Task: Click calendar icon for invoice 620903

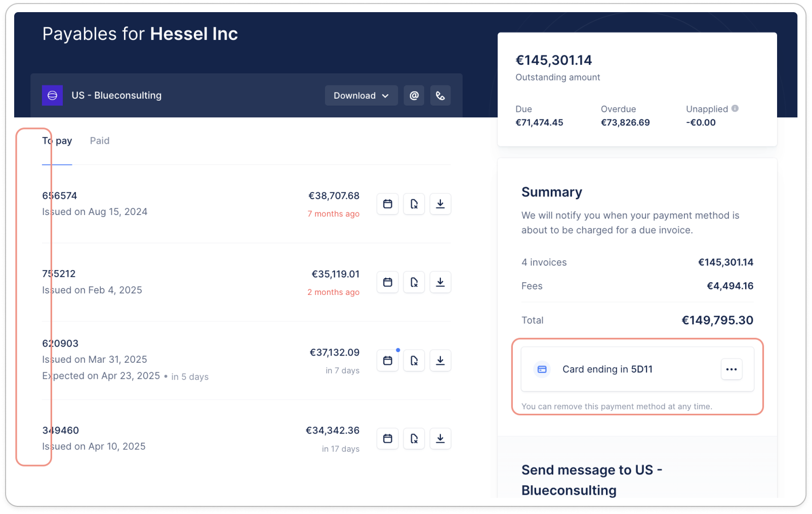Action: pos(388,361)
